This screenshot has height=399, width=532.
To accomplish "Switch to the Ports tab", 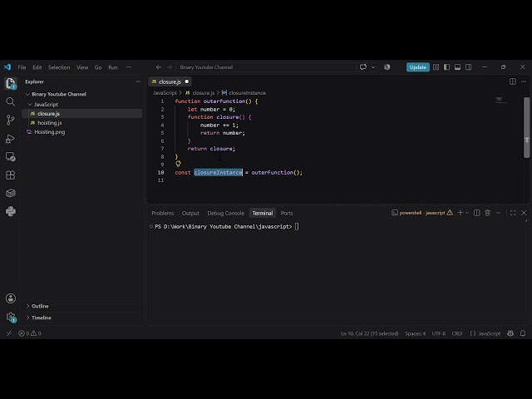I will (x=287, y=213).
